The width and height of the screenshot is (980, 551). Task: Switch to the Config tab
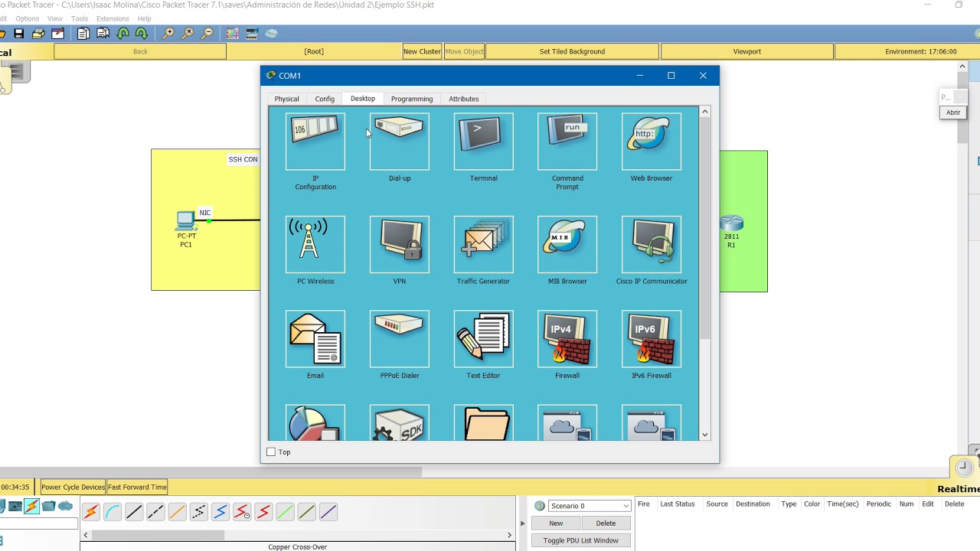click(325, 99)
